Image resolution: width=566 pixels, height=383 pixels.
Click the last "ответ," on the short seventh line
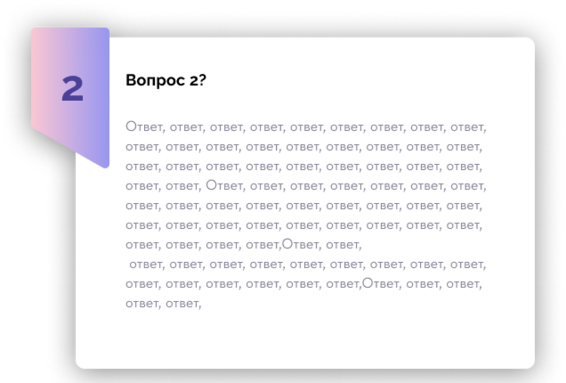coord(344,245)
